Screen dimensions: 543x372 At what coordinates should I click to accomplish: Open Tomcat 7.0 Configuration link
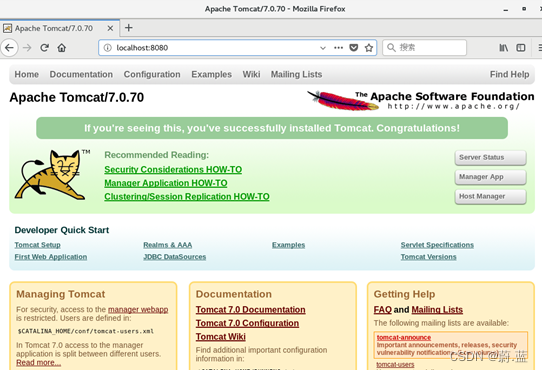pyautogui.click(x=247, y=323)
